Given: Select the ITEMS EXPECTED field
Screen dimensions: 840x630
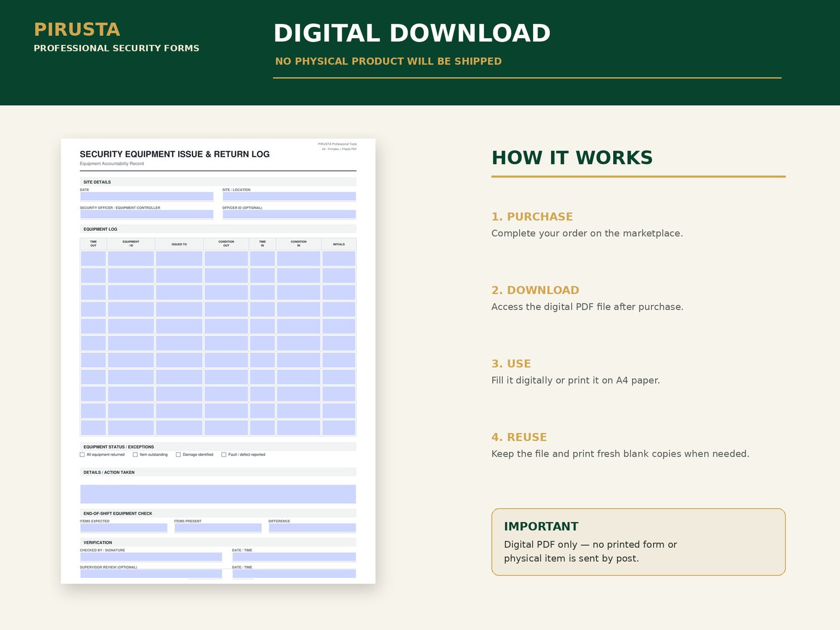Looking at the screenshot, I should (124, 528).
